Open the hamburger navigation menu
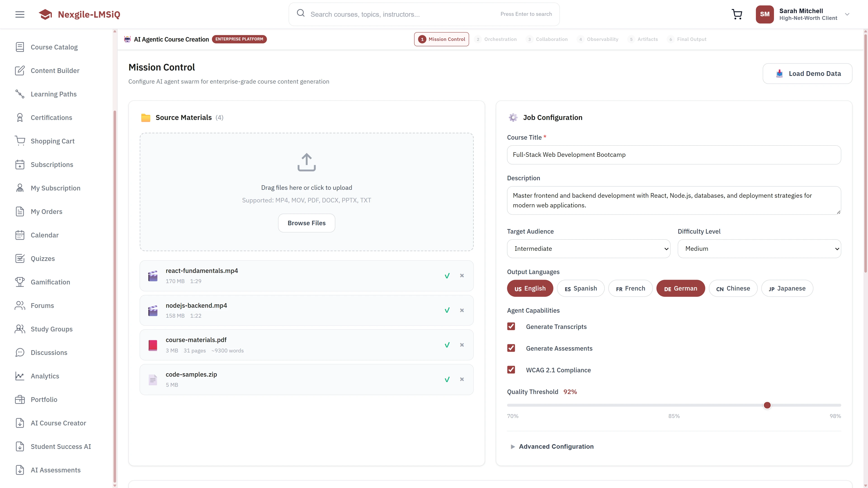This screenshot has width=868, height=488. tap(19, 14)
